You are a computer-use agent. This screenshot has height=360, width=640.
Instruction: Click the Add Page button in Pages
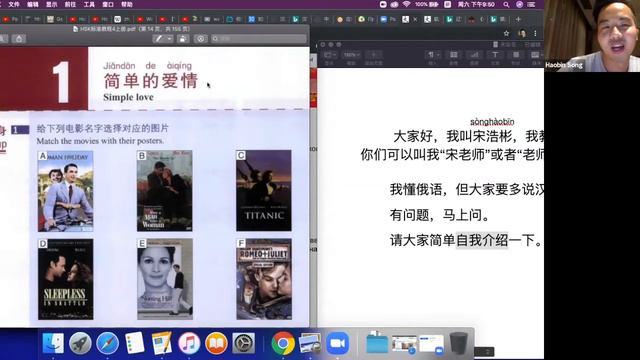pyautogui.click(x=373, y=55)
